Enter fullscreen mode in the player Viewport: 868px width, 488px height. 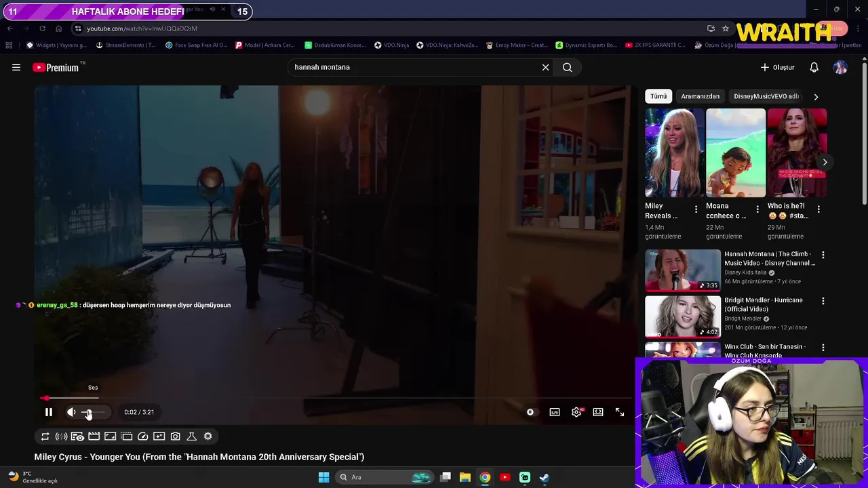[x=620, y=412]
